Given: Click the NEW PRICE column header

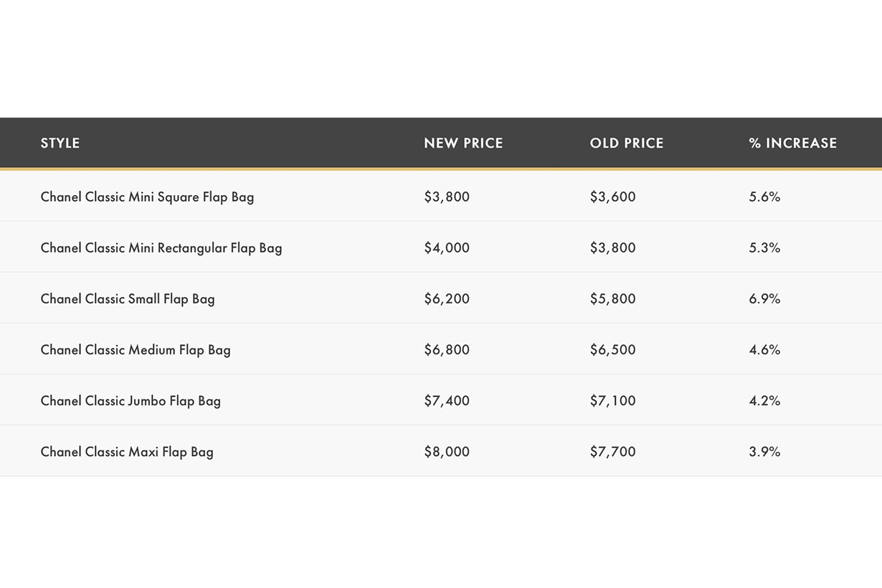Looking at the screenshot, I should pyautogui.click(x=463, y=143).
